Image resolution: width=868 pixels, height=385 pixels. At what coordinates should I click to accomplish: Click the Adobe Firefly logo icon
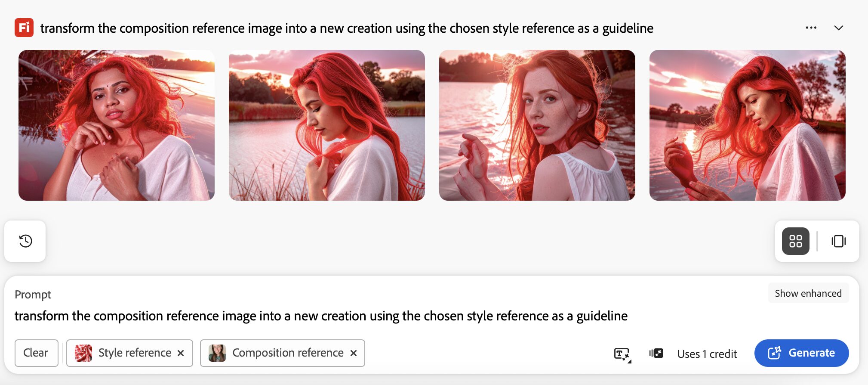click(x=24, y=28)
